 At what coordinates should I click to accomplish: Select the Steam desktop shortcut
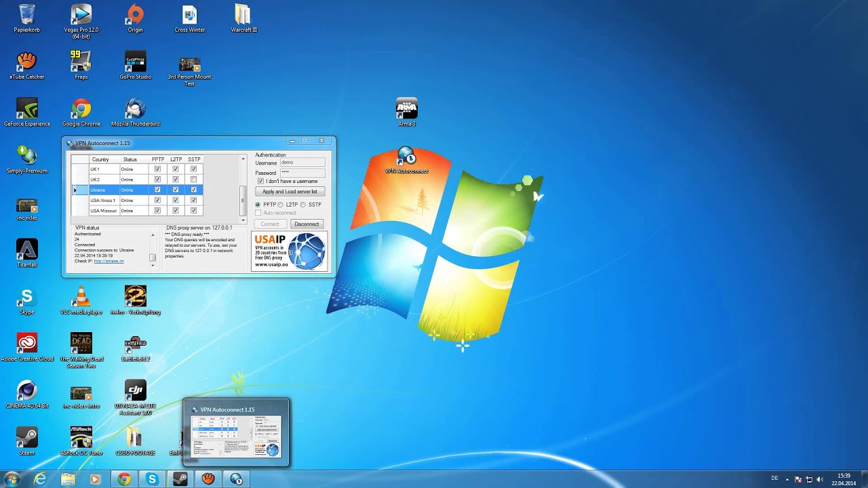pos(27,441)
